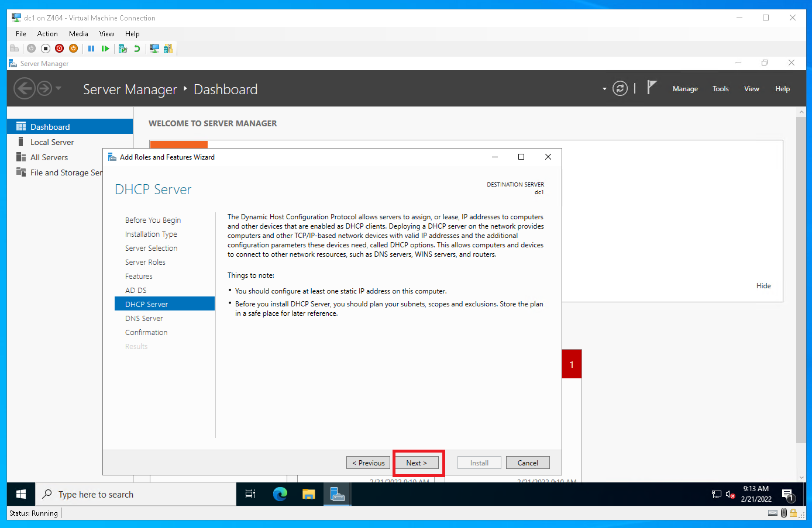Open the VM Connection Help menu
Image resolution: width=812 pixels, height=528 pixels.
(x=132, y=34)
